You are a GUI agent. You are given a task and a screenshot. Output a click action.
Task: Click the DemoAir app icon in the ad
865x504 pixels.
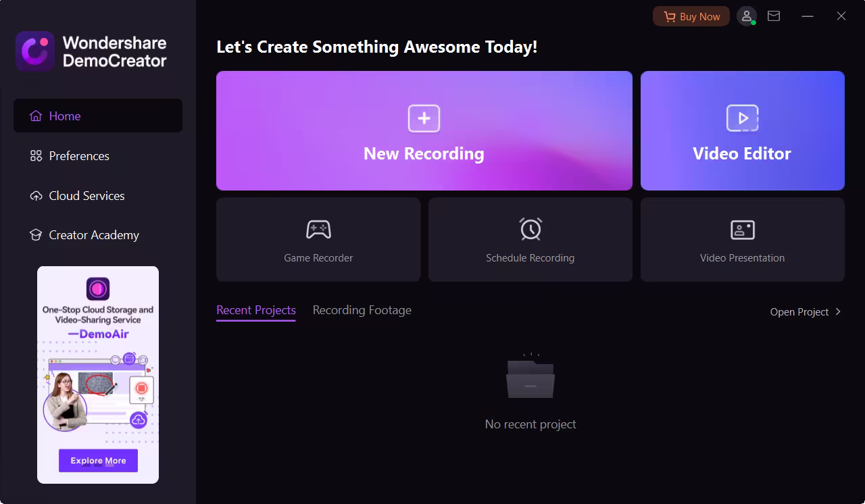98,289
